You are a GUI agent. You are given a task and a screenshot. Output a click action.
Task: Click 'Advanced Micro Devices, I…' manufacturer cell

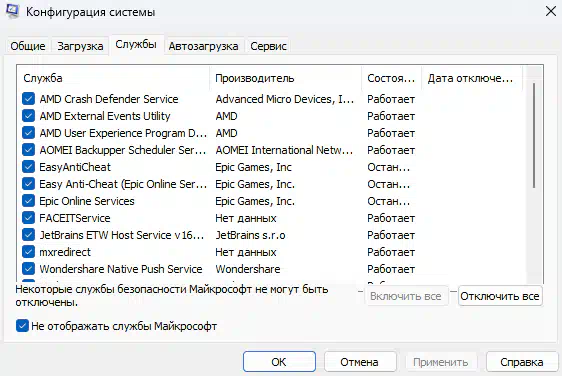[x=285, y=99]
